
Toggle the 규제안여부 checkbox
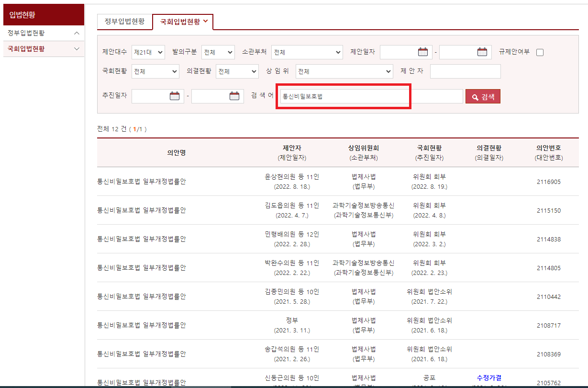(540, 52)
